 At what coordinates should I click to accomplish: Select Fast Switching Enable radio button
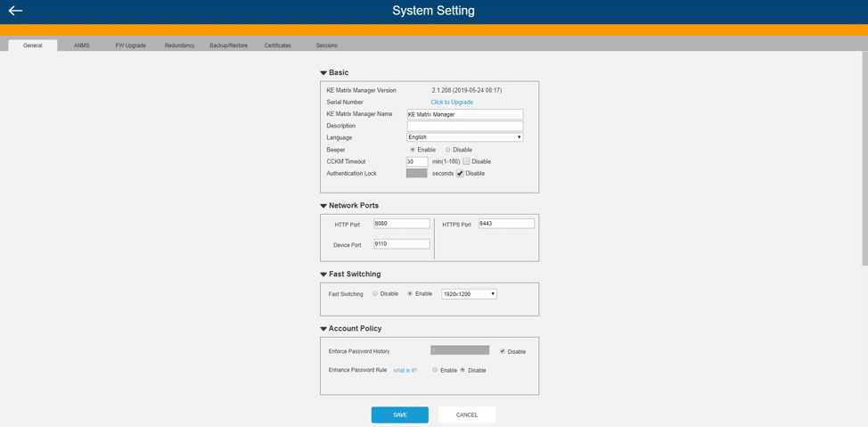pyautogui.click(x=410, y=293)
